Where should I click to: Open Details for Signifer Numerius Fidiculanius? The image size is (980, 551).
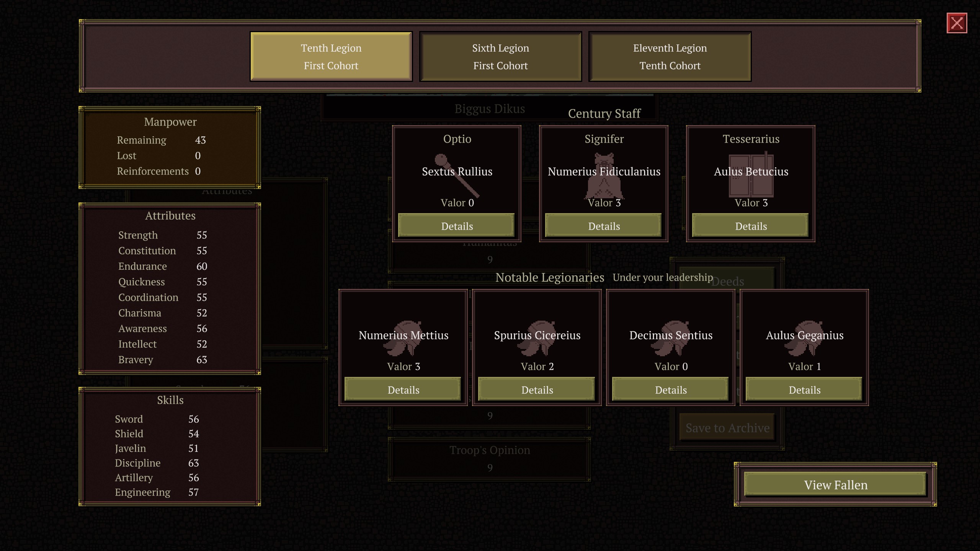point(604,226)
